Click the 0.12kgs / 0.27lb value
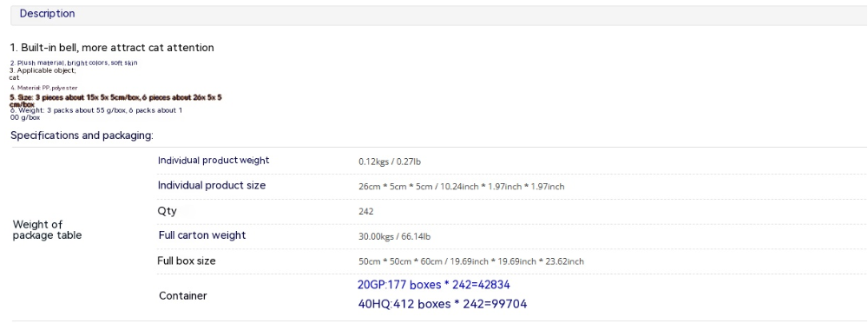The width and height of the screenshot is (868, 330). (391, 162)
